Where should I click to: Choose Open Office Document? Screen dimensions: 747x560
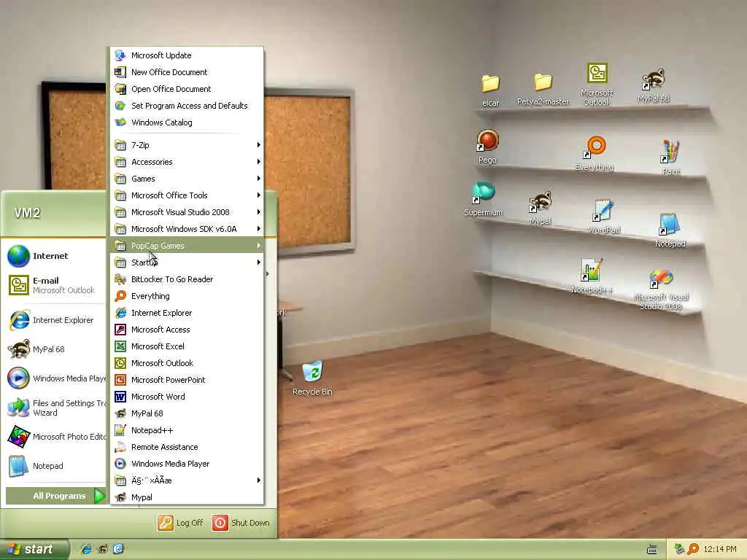click(187, 89)
